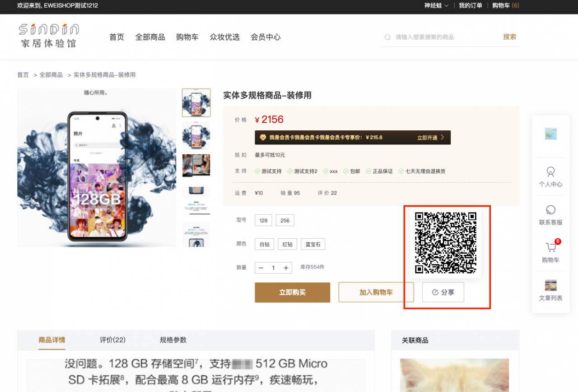
Task: Switch to the 商品详情 tab
Action: click(x=52, y=340)
